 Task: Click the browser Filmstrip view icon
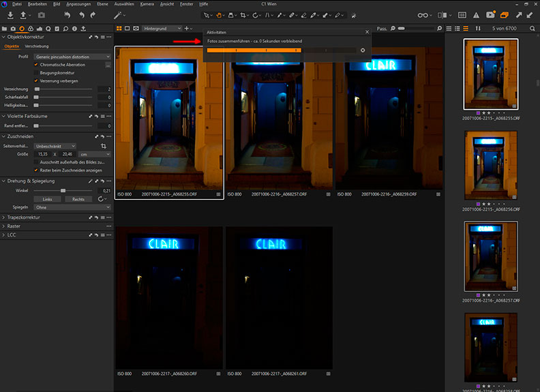(466, 29)
